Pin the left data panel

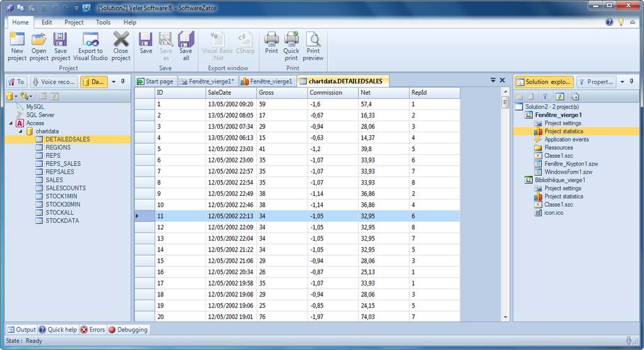click(123, 81)
